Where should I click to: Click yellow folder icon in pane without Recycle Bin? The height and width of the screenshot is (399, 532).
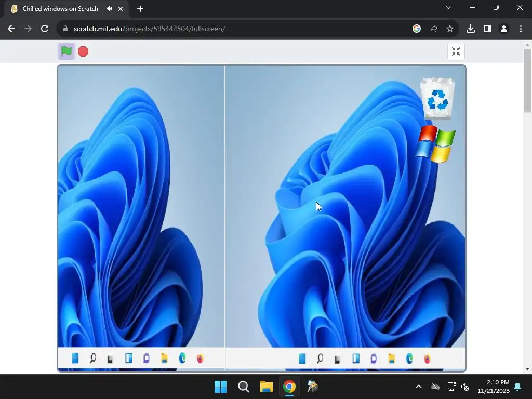click(164, 358)
